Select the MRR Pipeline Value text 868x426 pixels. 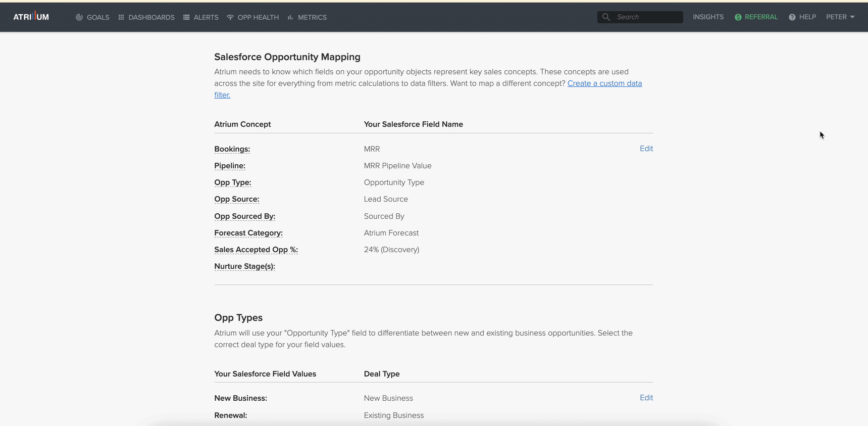tap(398, 166)
